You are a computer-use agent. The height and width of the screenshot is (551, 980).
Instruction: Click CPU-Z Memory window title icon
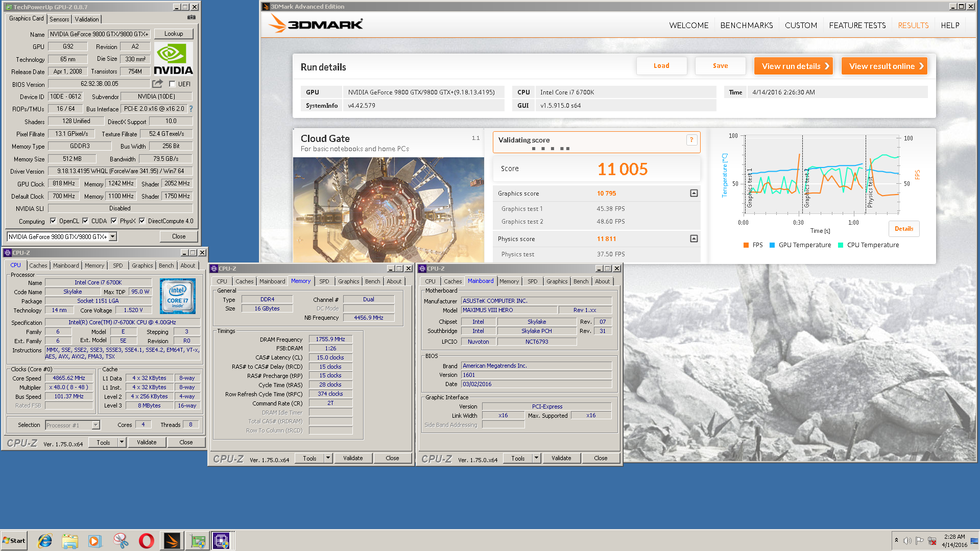coord(214,269)
